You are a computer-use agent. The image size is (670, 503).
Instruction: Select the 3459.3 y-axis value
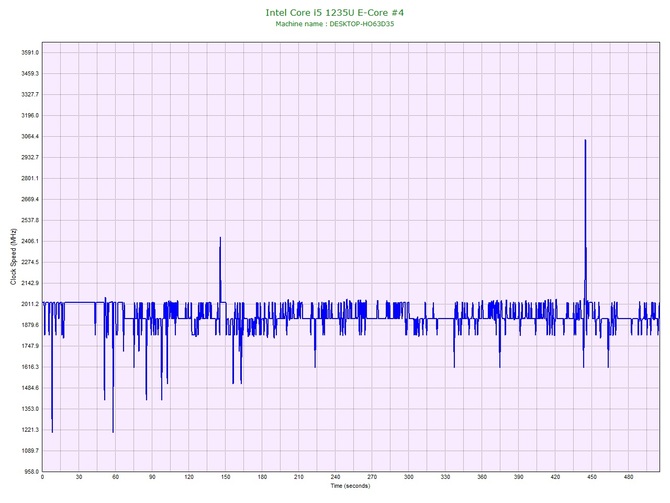(30, 74)
